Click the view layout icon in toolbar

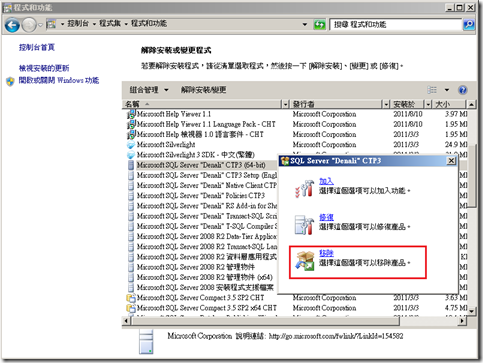[432, 90]
